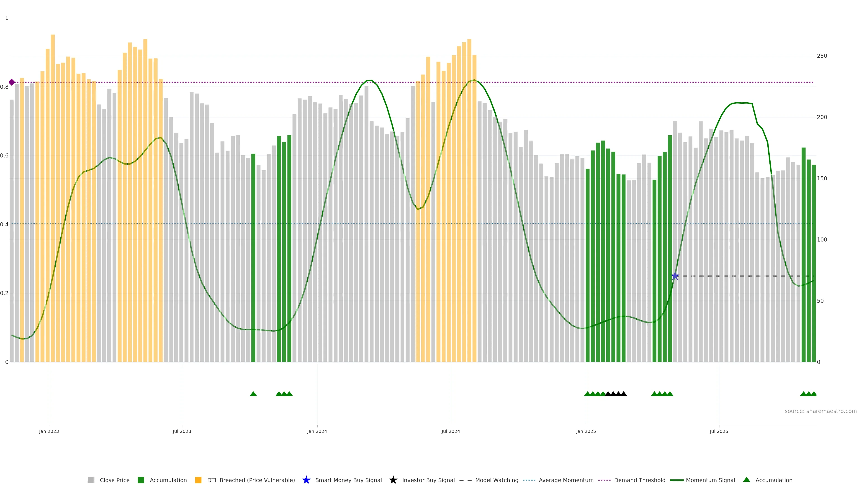The image size is (868, 488).
Task: Click the green Accumulation triangle in legend
Action: 746,480
